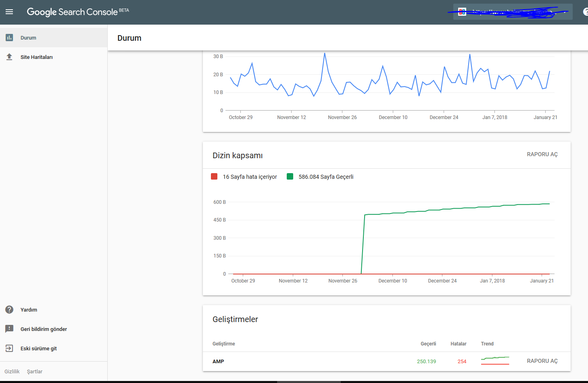Click the help icon in top bar

586,12
